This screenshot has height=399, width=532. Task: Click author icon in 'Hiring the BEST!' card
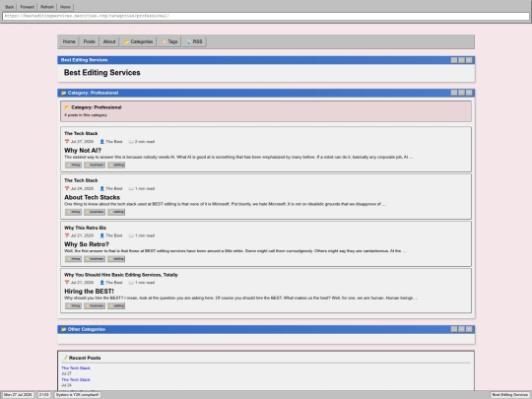pos(101,283)
